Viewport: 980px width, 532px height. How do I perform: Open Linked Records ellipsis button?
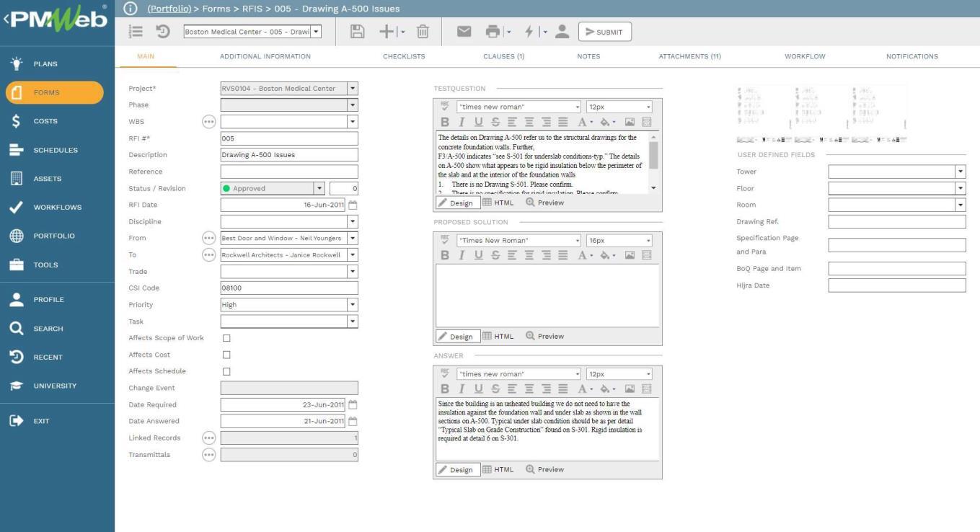click(x=208, y=438)
